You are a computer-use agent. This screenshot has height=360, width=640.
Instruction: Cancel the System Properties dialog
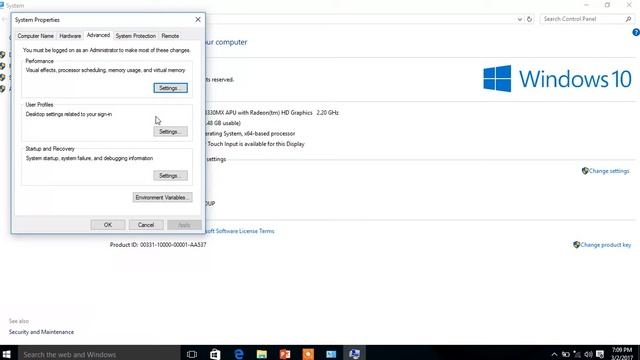click(146, 225)
